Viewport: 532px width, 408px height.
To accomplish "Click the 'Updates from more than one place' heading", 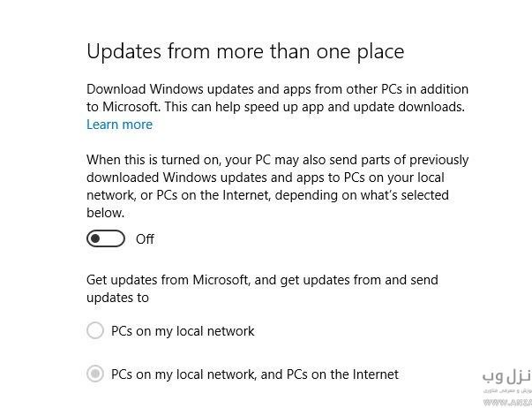I will click(245, 51).
